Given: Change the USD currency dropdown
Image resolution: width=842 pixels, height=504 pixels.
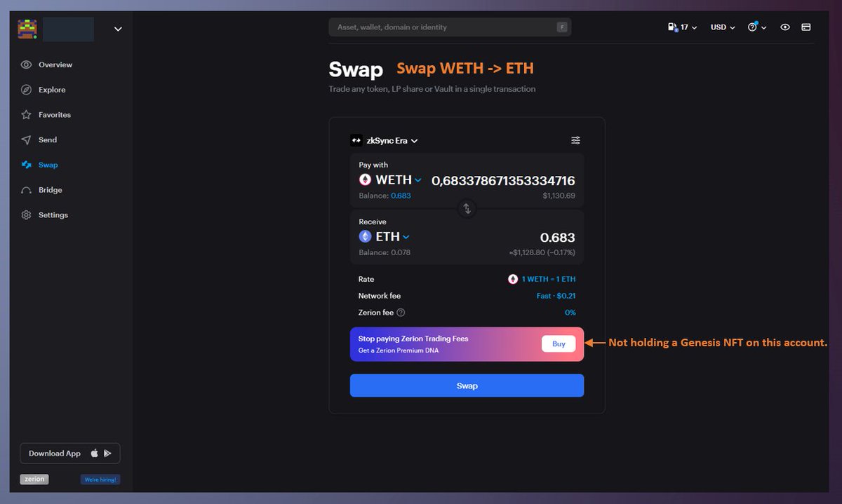Looking at the screenshot, I should coord(723,27).
